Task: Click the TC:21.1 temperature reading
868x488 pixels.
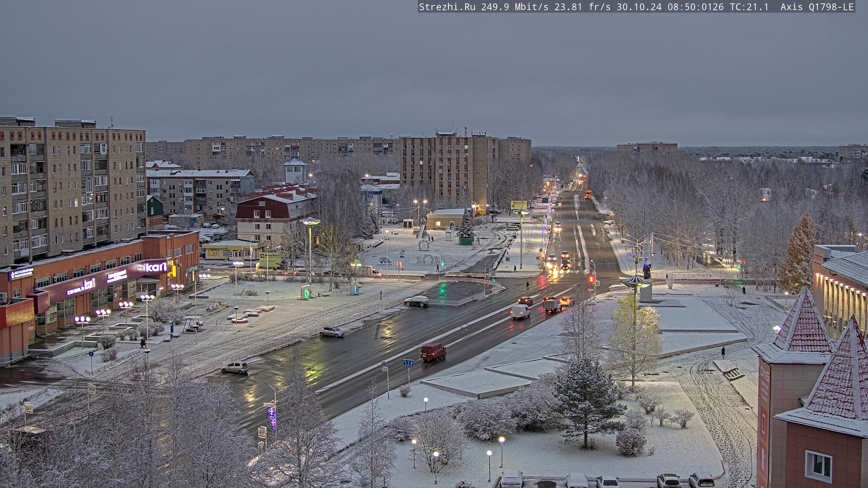Action: point(749,7)
